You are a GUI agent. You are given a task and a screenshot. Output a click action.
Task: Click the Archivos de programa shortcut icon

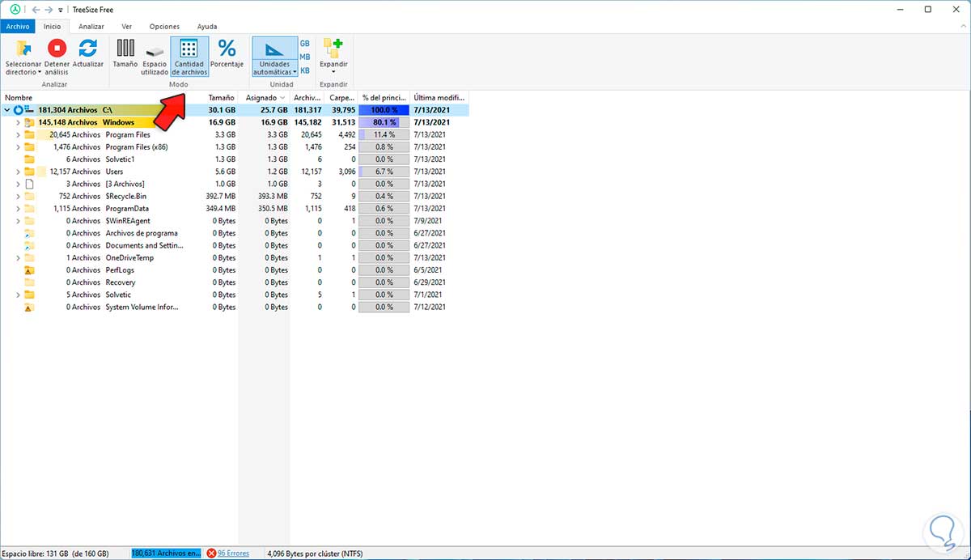tap(30, 233)
